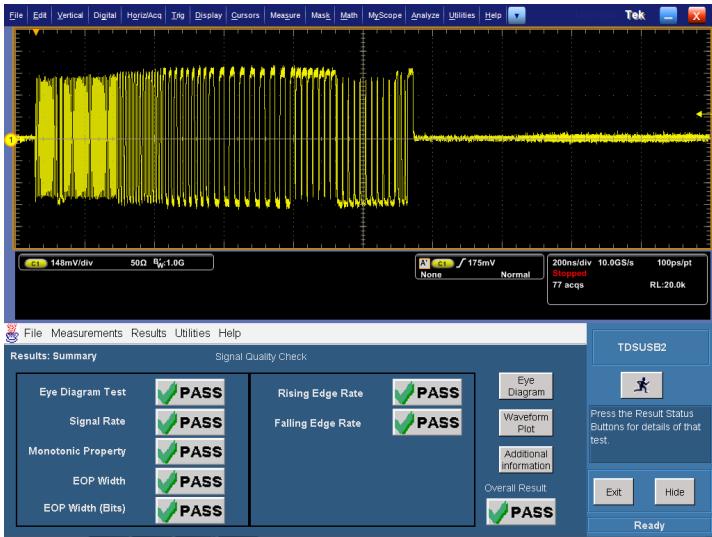
Task: Click the running man Run Test icon
Action: 641,385
